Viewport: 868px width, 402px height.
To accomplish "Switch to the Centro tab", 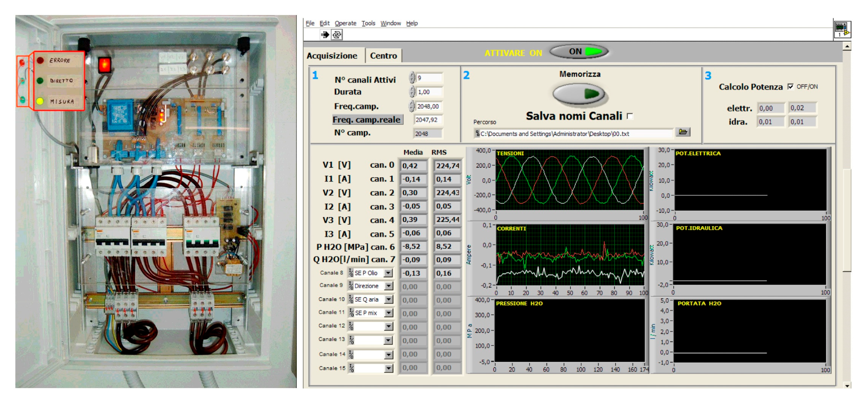I will point(383,56).
